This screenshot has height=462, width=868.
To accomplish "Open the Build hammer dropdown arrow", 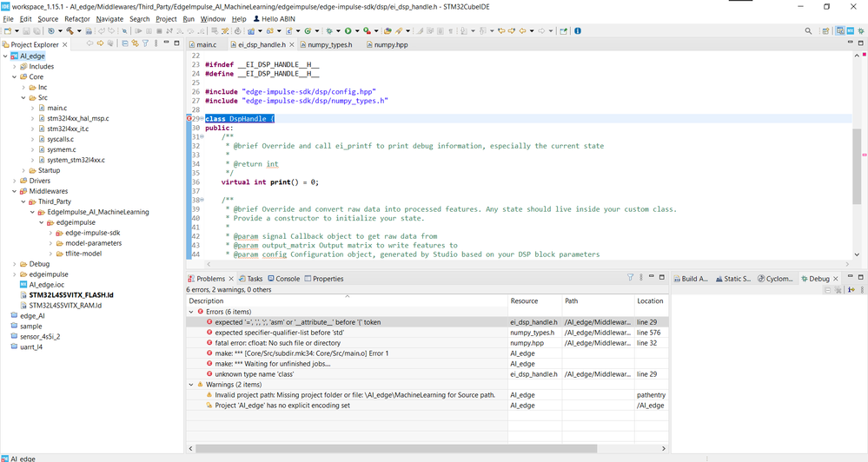I will 79,31.
